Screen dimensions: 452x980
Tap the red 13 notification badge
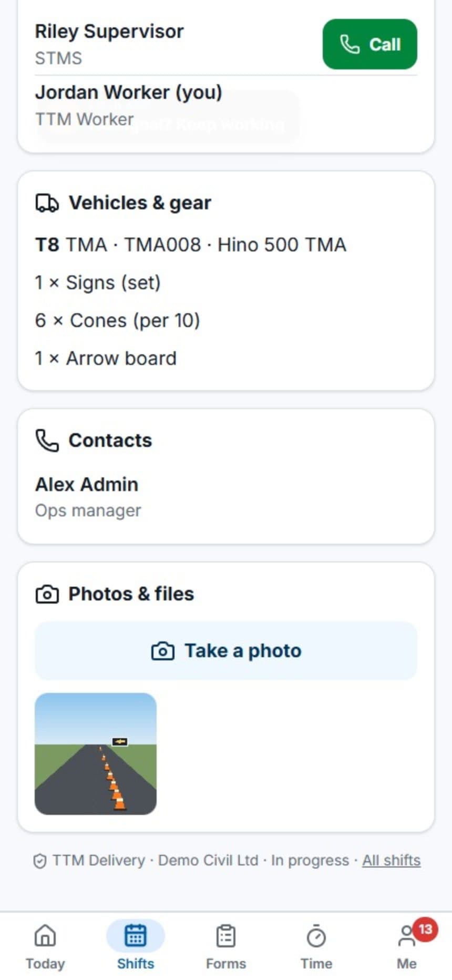coord(425,930)
